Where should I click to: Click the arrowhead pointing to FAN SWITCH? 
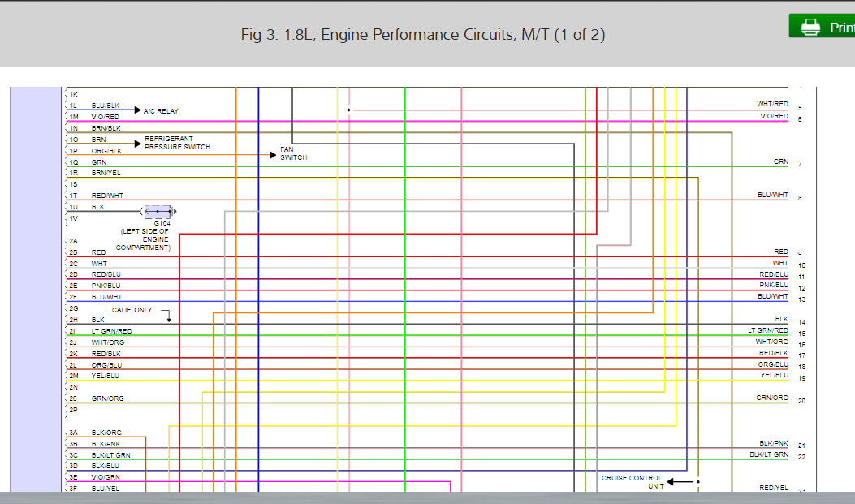pos(273,155)
